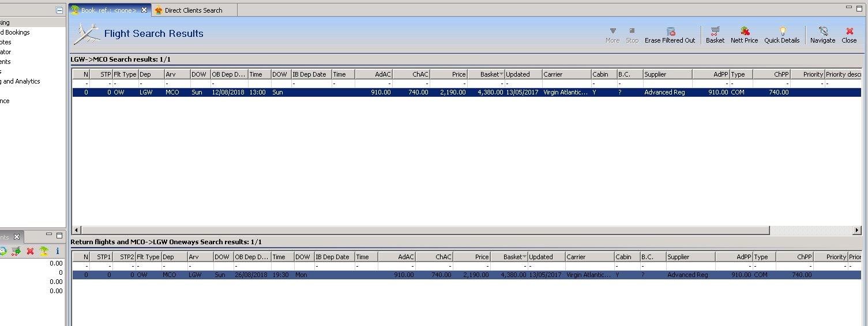Click 4,380.00 basket value in return row
The width and height of the screenshot is (868, 326).
coord(509,275)
